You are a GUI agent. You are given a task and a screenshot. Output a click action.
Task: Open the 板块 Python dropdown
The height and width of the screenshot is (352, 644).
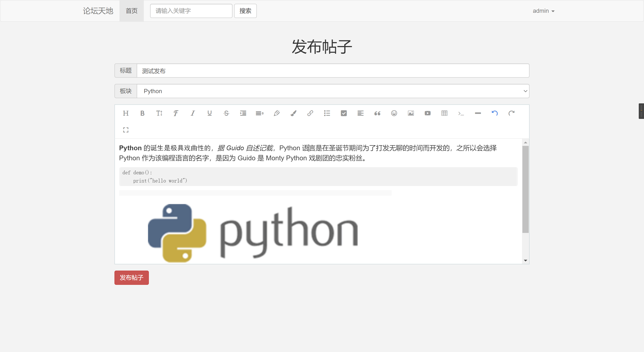tap(332, 91)
